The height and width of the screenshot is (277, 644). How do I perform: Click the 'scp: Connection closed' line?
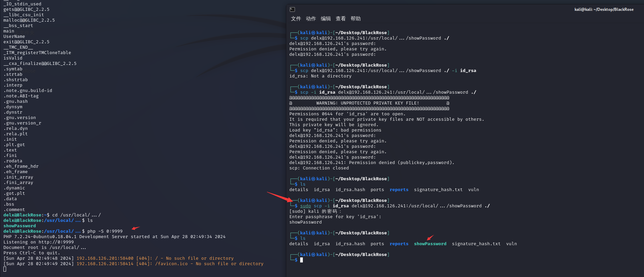[319, 168]
